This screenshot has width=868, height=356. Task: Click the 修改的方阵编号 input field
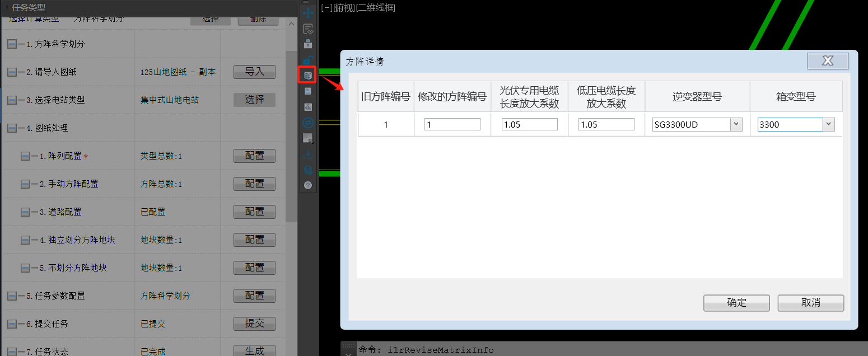[x=452, y=124]
